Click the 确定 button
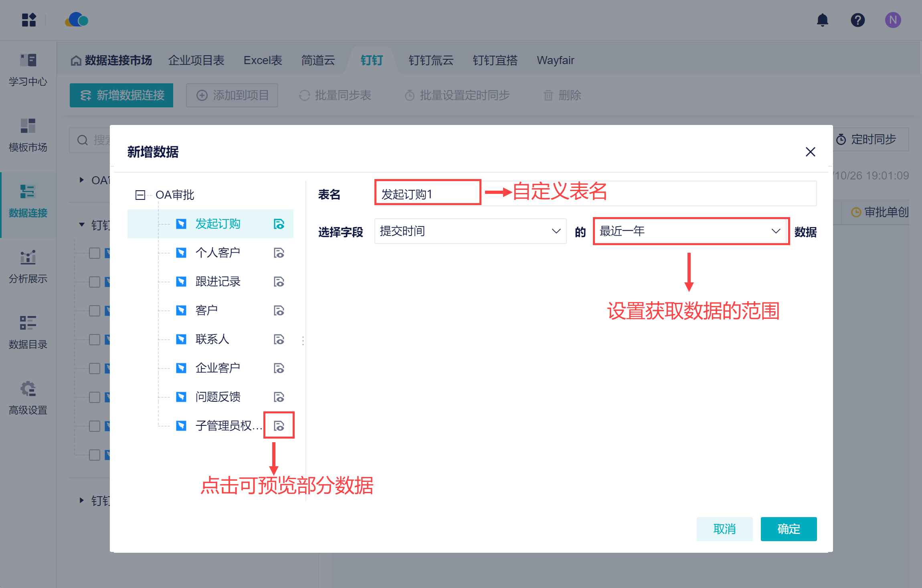Viewport: 922px width, 588px height. (x=788, y=529)
